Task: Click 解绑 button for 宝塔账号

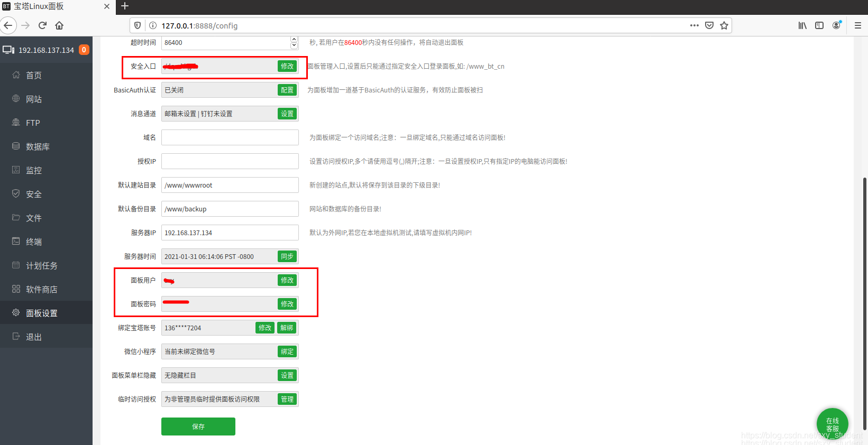Action: tap(287, 328)
